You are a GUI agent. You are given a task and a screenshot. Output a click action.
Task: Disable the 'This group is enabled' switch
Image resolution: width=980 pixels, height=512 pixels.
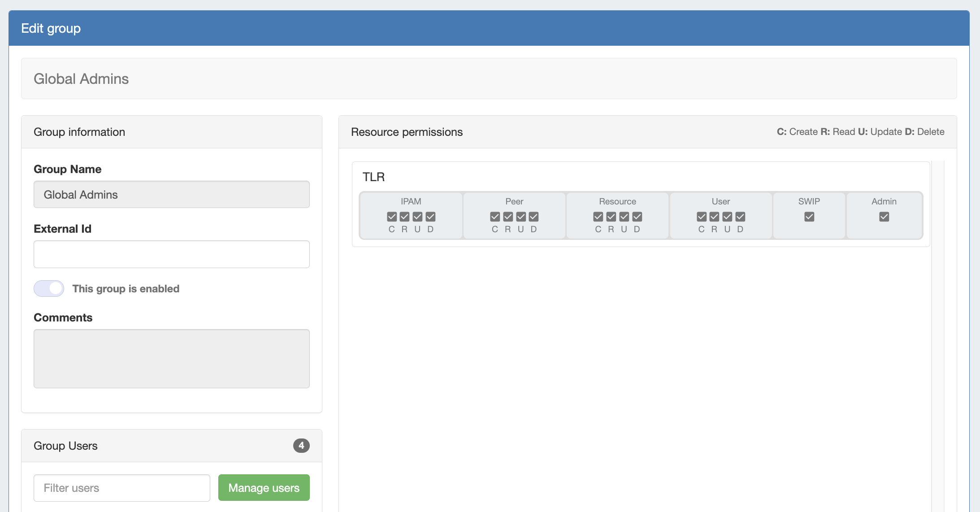pyautogui.click(x=49, y=289)
